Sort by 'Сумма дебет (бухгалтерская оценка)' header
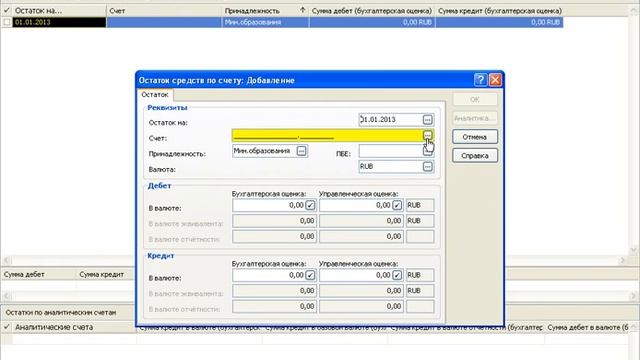640x360 pixels. [372, 11]
